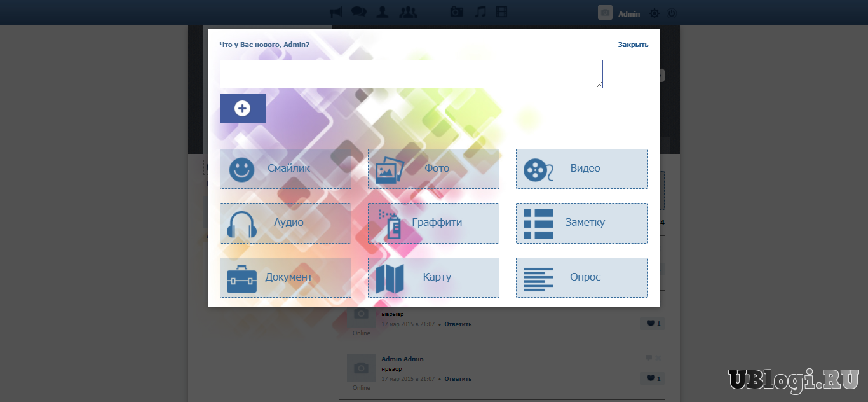
Task: Click the plus attach button
Action: point(243,109)
